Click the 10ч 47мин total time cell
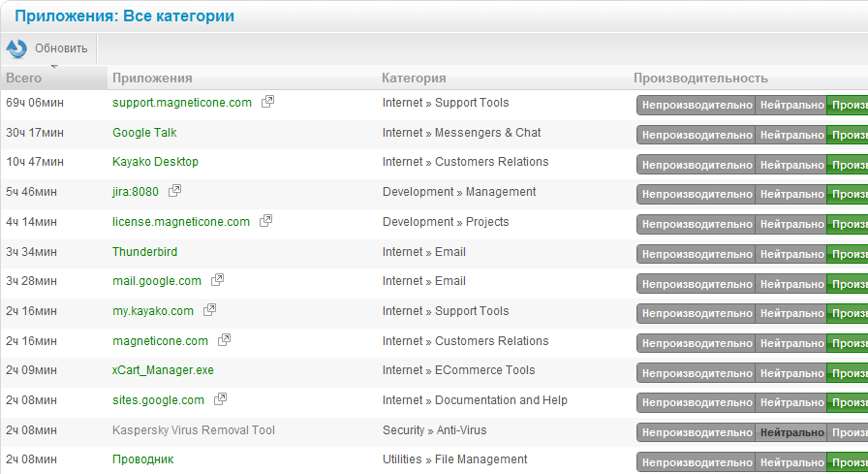The image size is (868, 474). (x=34, y=162)
